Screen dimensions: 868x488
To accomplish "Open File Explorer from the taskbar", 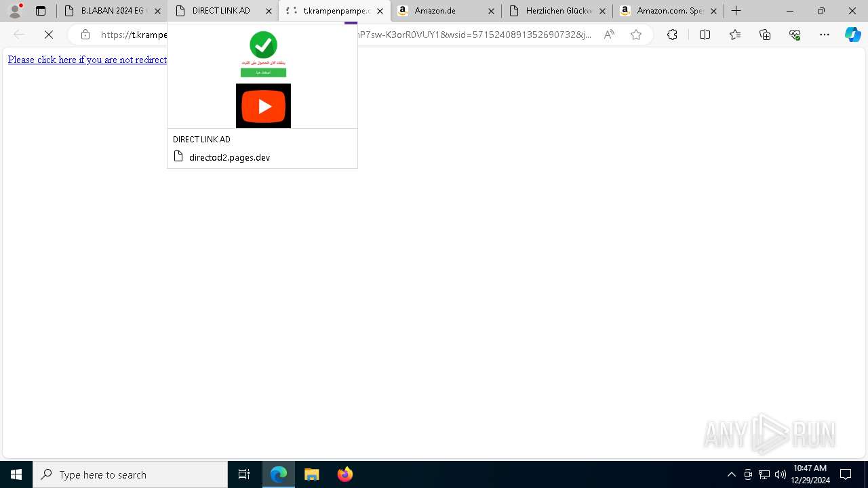I will (x=312, y=474).
